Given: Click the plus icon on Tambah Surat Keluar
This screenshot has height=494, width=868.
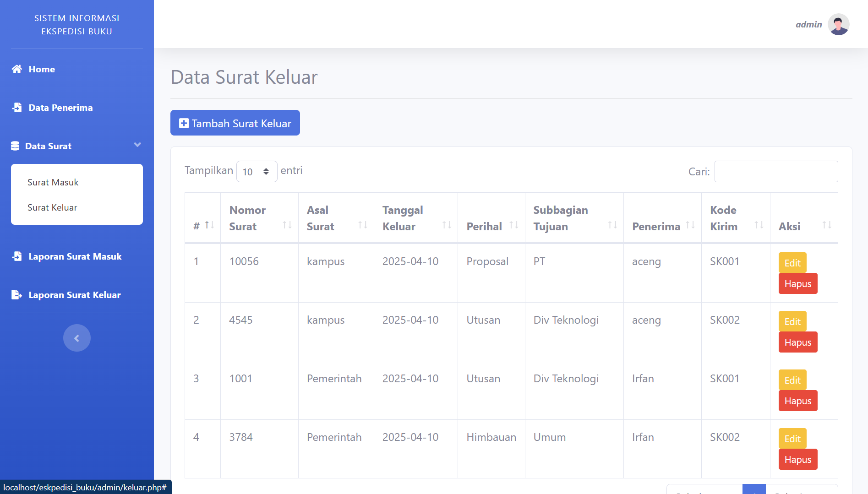Looking at the screenshot, I should (184, 123).
